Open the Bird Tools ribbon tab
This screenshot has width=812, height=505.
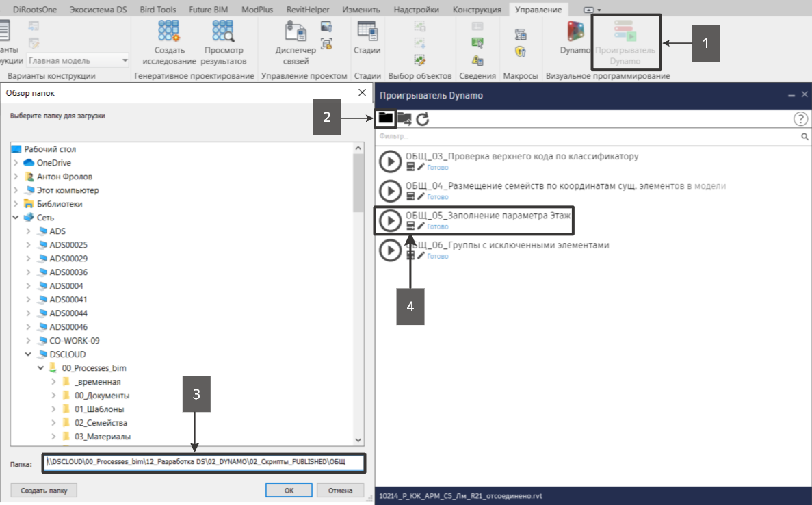(158, 10)
